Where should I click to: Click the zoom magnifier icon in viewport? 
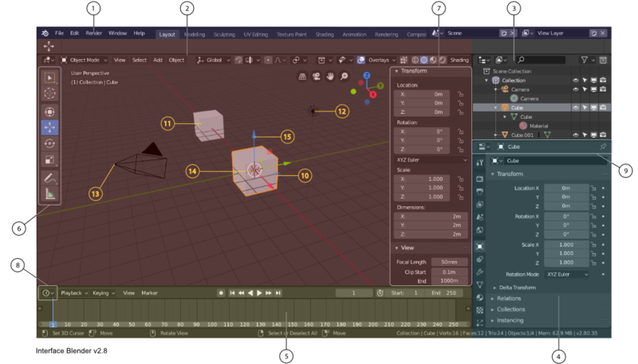345,76
